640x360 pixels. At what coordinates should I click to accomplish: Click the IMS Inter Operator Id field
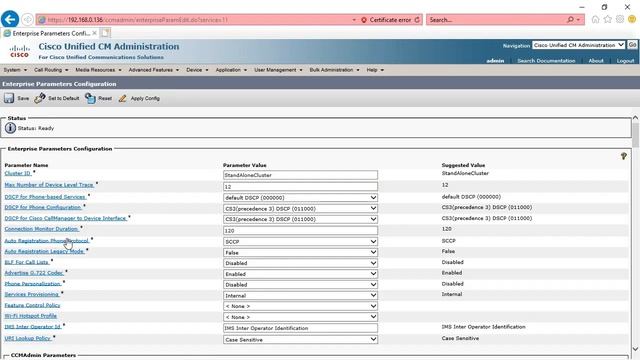[300, 328]
